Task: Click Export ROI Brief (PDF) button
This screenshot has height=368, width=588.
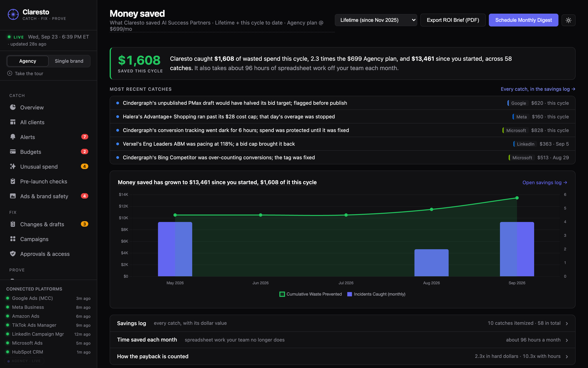Action: (453, 20)
